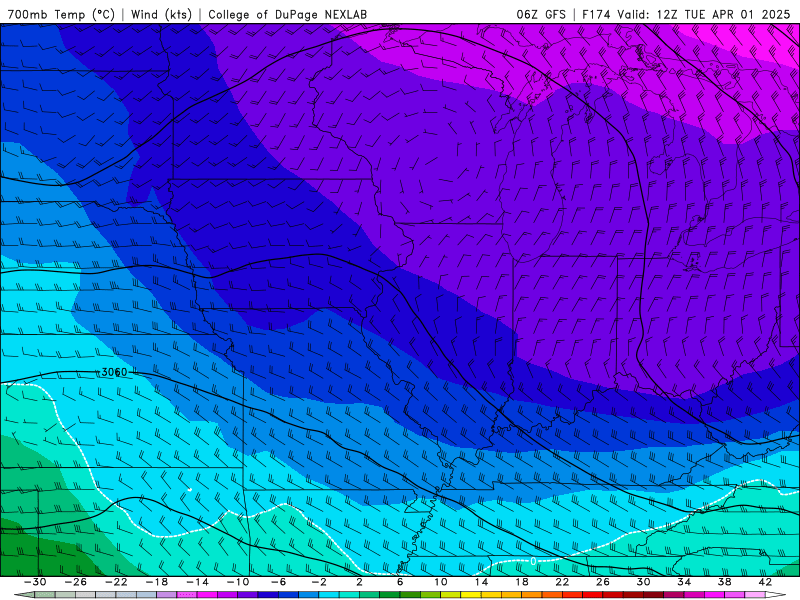Click the "34" legend value
800x600 pixels.
(x=684, y=582)
